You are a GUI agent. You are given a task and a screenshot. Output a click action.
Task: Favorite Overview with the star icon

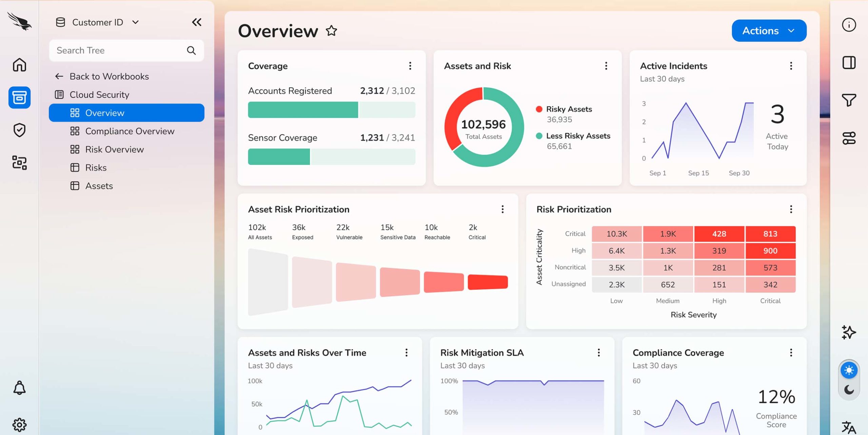[x=331, y=31]
